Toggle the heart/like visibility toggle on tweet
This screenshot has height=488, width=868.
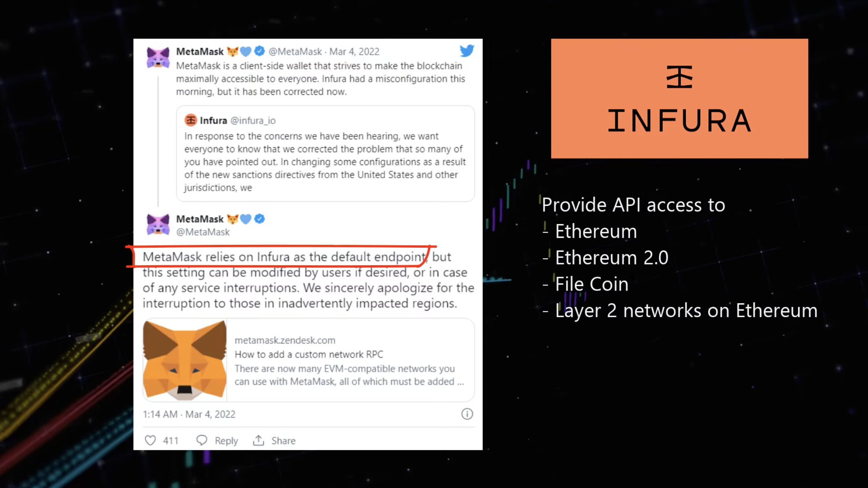click(x=150, y=440)
